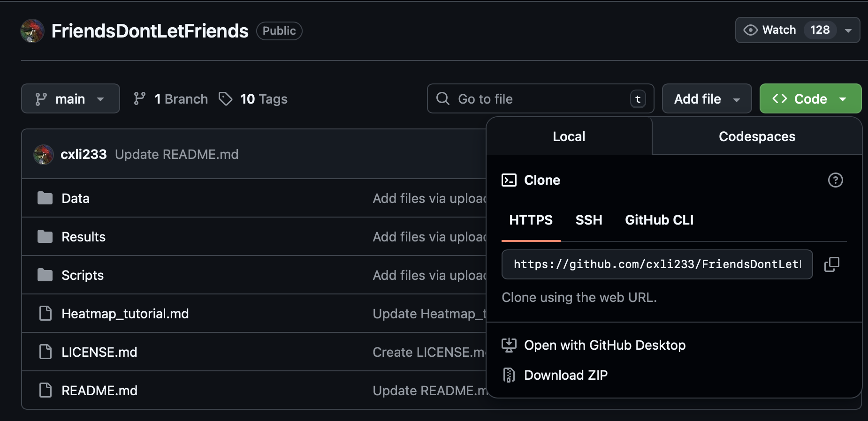Click the Download ZIP icon
This screenshot has height=421, width=868.
click(x=509, y=375)
